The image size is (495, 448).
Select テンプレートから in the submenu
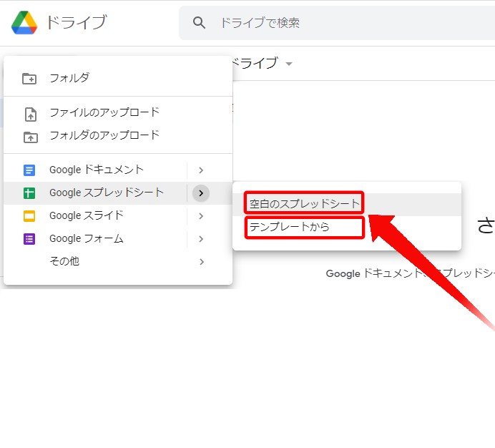pos(347,227)
